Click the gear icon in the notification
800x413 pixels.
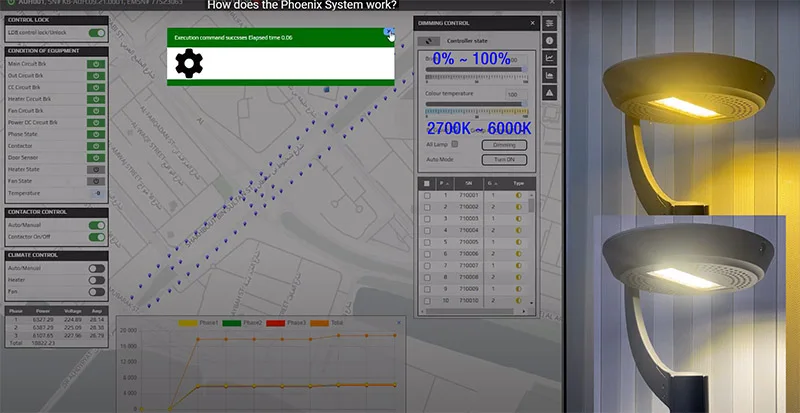(189, 63)
